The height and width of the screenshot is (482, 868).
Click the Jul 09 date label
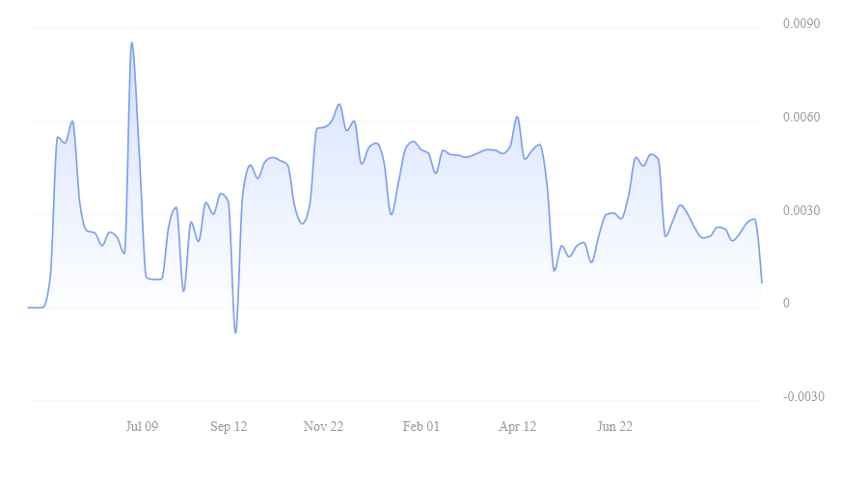coord(142,427)
